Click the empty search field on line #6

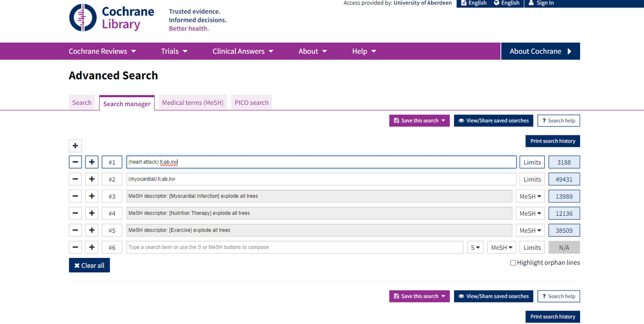(x=295, y=248)
